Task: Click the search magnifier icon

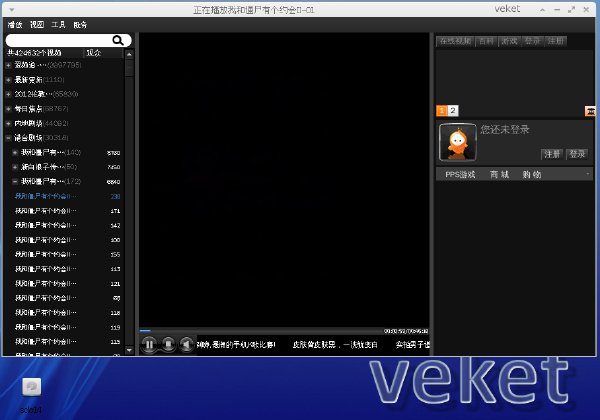Action: point(118,40)
